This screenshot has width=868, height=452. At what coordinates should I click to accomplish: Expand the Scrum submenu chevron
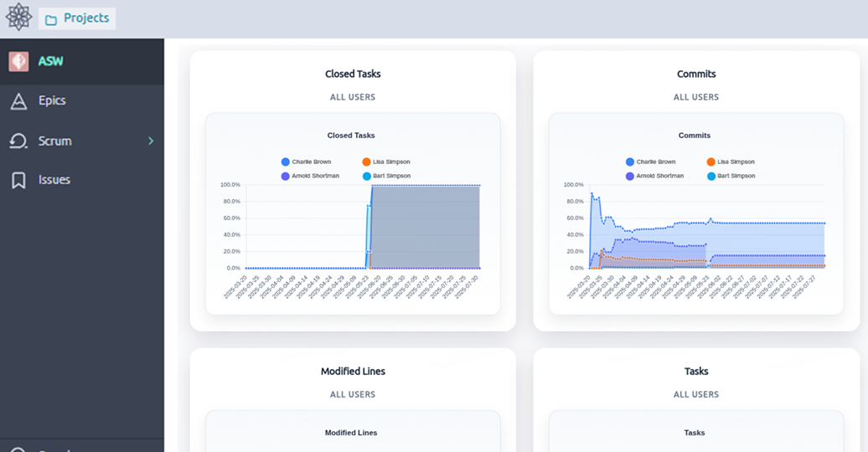point(151,141)
